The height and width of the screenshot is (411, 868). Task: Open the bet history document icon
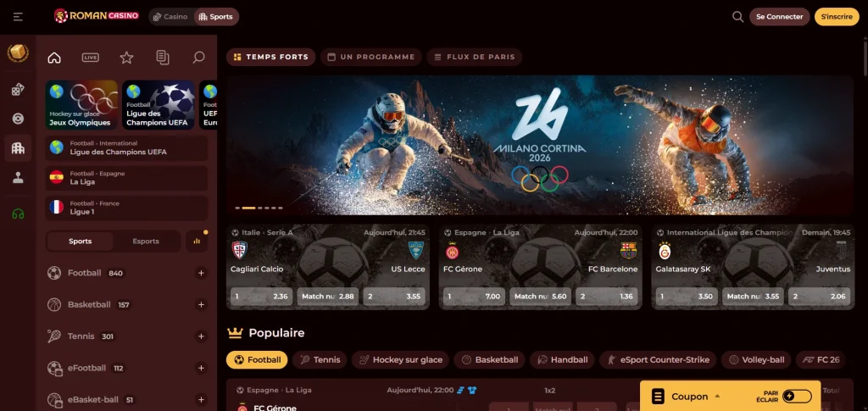coord(163,58)
